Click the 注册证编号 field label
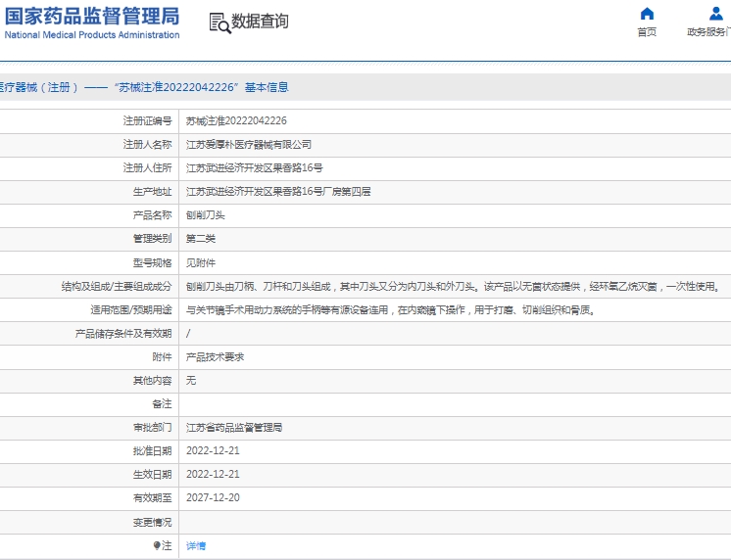The width and height of the screenshot is (731, 560). (147, 121)
